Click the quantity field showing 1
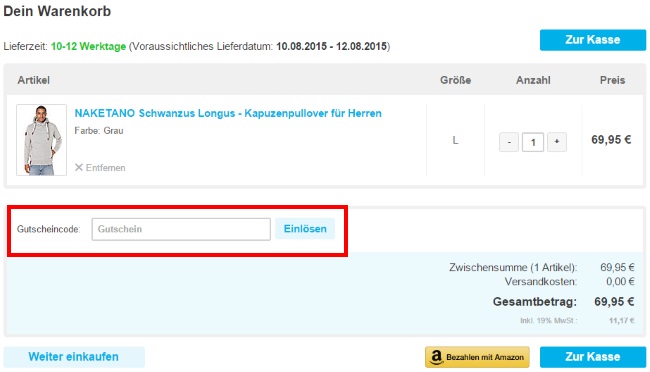This screenshot has height=372, width=650. click(x=533, y=142)
